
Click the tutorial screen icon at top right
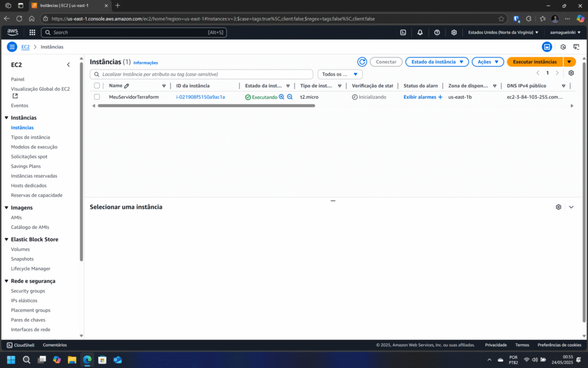point(577,47)
